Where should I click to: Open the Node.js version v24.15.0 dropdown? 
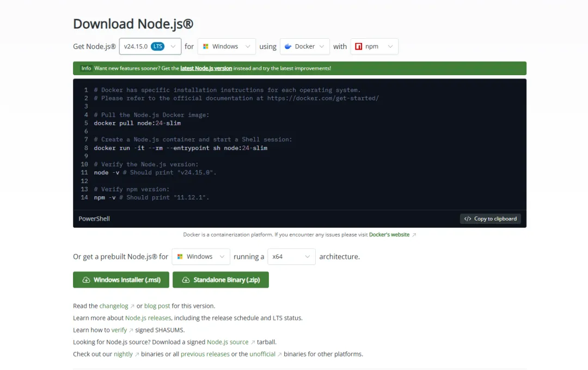tap(150, 46)
